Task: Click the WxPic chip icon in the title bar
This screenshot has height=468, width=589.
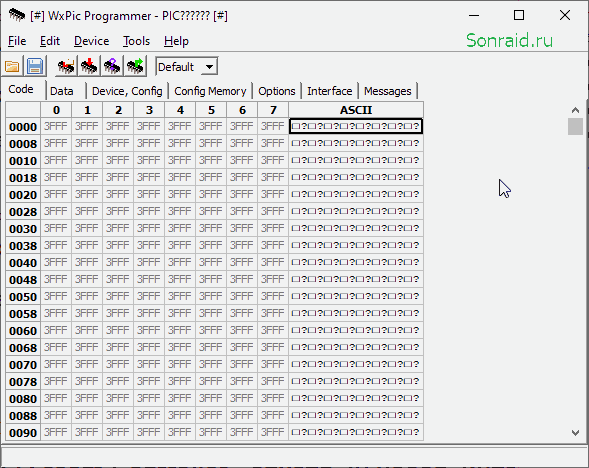Action: (17, 15)
